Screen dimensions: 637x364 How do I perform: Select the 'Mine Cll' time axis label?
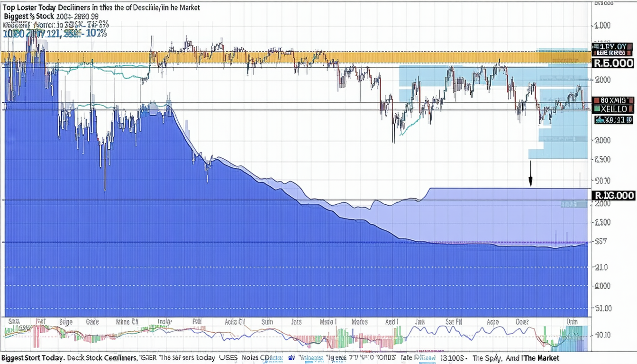[127, 322]
